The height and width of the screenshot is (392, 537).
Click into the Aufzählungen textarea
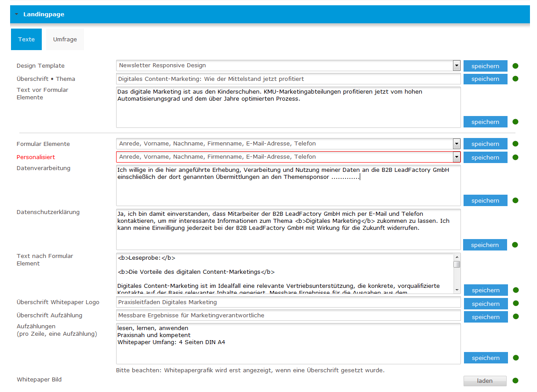coord(289,344)
